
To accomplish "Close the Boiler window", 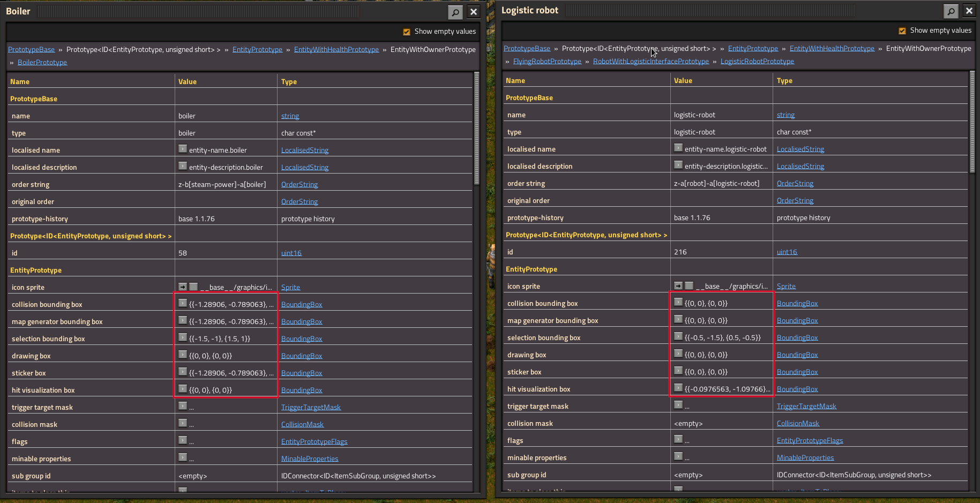I will [x=474, y=12].
